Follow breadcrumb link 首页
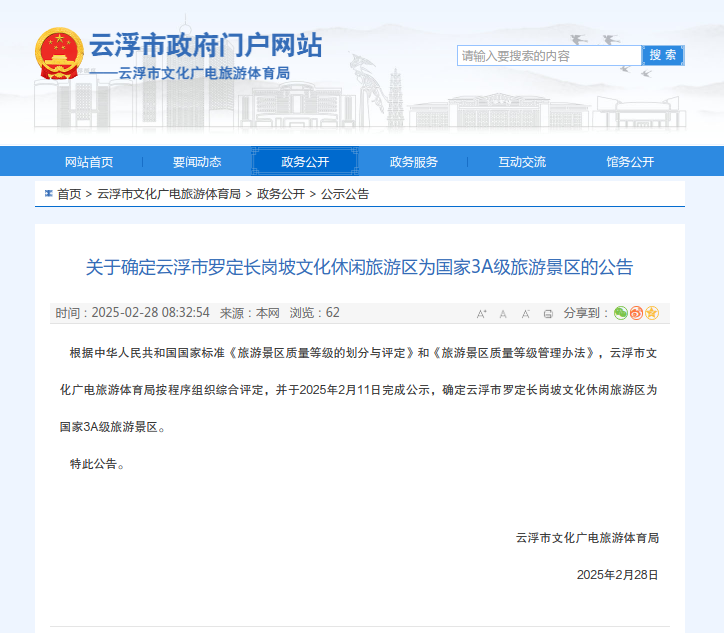The height and width of the screenshot is (633, 724). click(69, 194)
